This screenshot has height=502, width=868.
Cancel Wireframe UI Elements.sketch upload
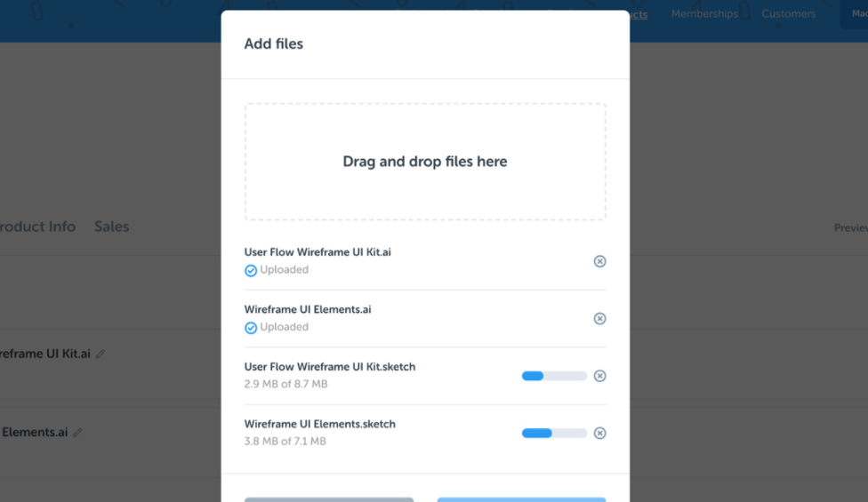pos(599,433)
